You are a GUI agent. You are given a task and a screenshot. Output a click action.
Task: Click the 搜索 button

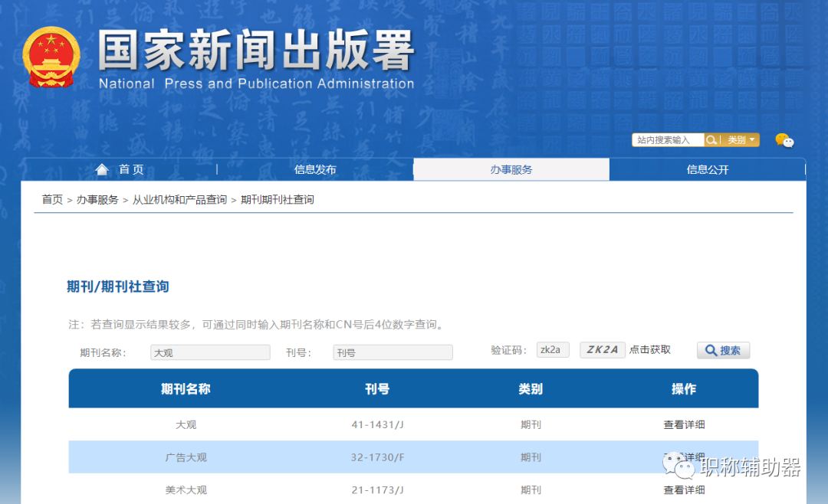click(724, 350)
